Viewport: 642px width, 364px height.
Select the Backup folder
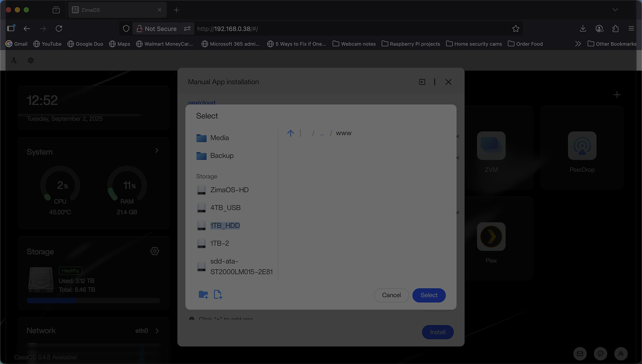(x=221, y=156)
